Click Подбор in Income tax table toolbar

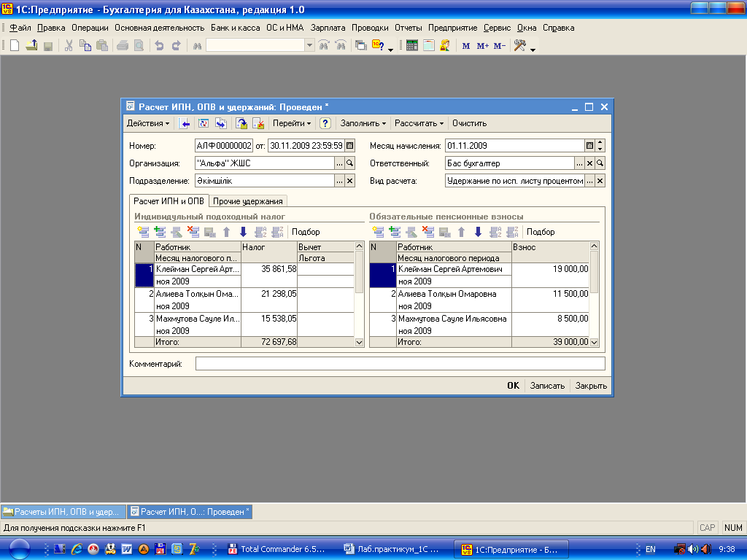click(x=306, y=232)
